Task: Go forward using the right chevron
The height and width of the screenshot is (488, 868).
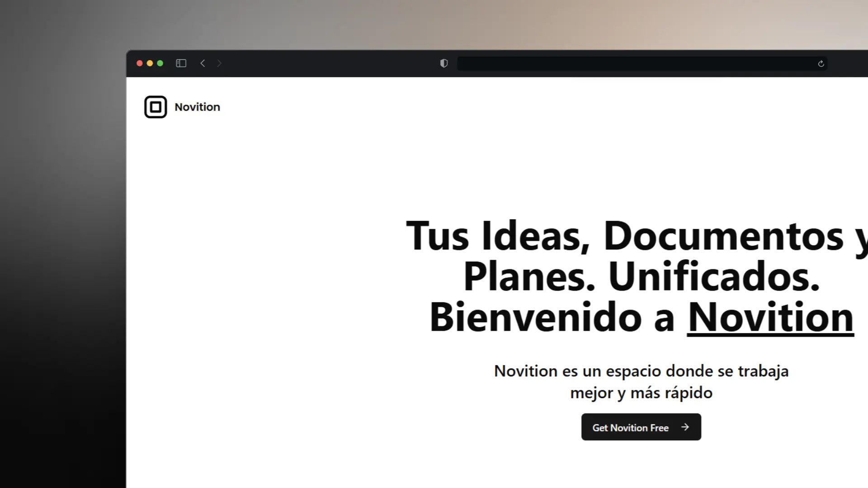Action: (x=219, y=63)
